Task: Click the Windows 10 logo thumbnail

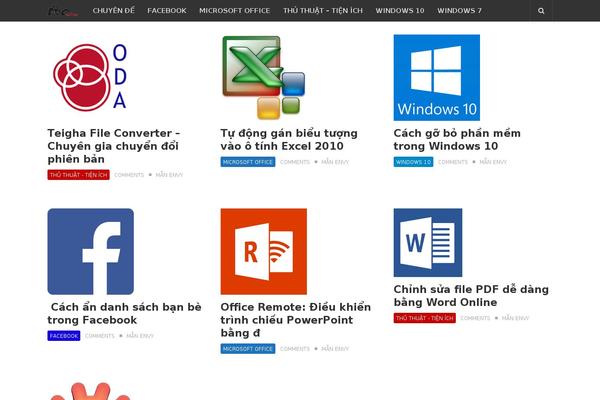Action: [x=437, y=78]
